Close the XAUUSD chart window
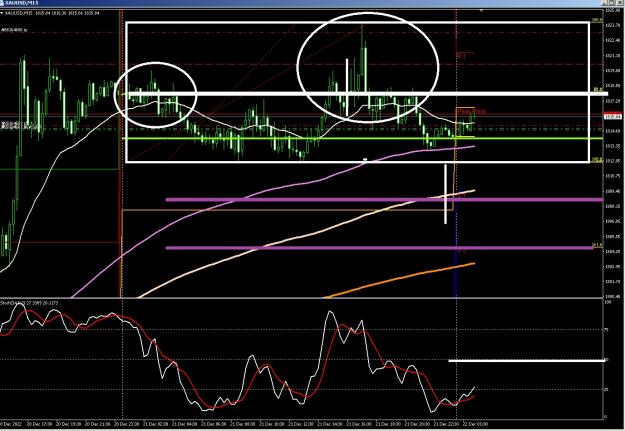This screenshot has height=431, width=625. click(x=620, y=3)
